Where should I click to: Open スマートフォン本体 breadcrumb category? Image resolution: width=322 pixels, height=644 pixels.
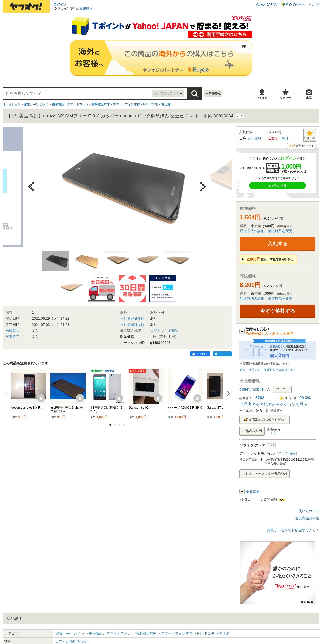point(126,104)
